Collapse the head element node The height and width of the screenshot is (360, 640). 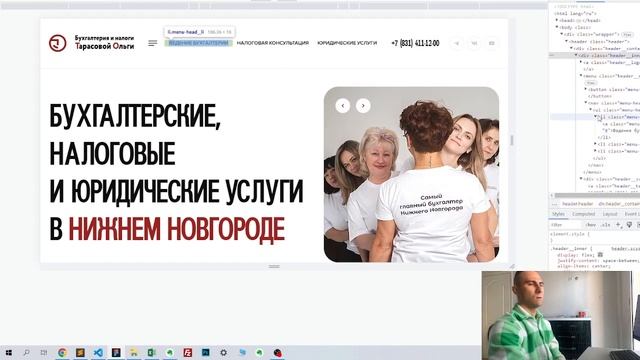(557, 20)
